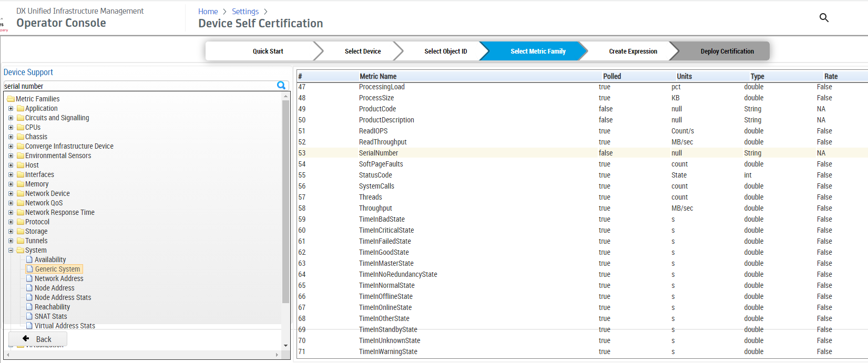Expand the Environmental Sensors node
Screen dimensions: 868x363
pos(11,155)
